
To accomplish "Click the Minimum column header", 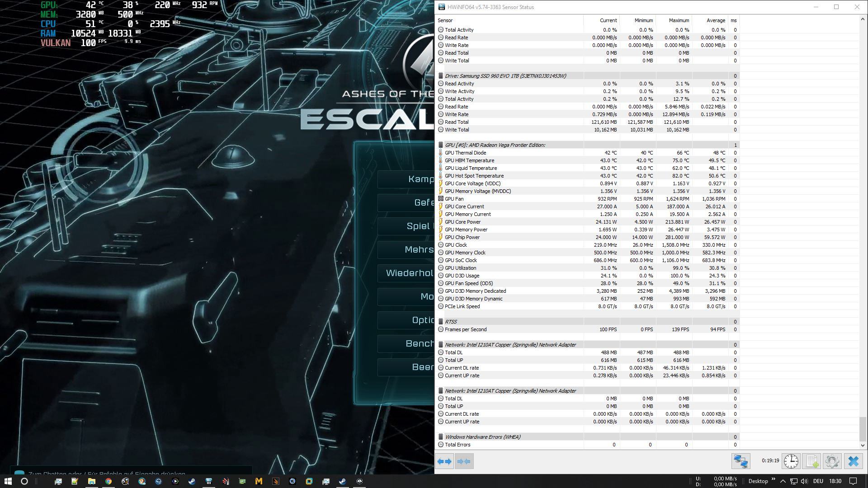I will coord(637,20).
